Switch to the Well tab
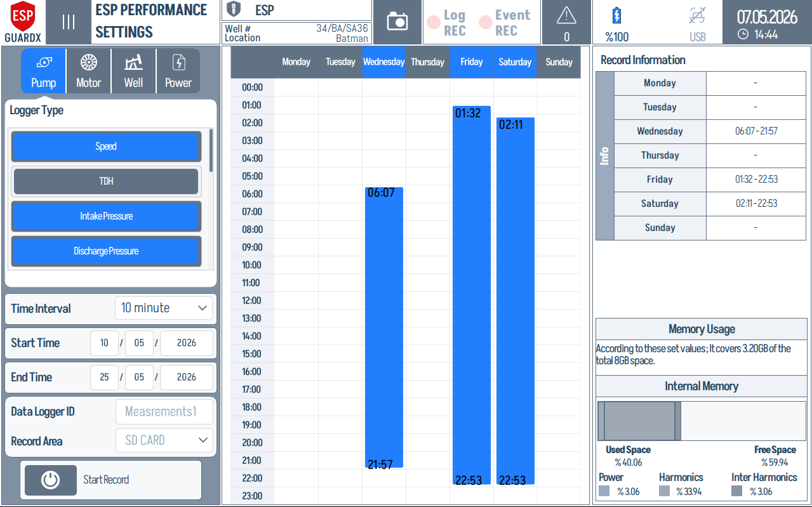This screenshot has width=812, height=507. [x=133, y=71]
